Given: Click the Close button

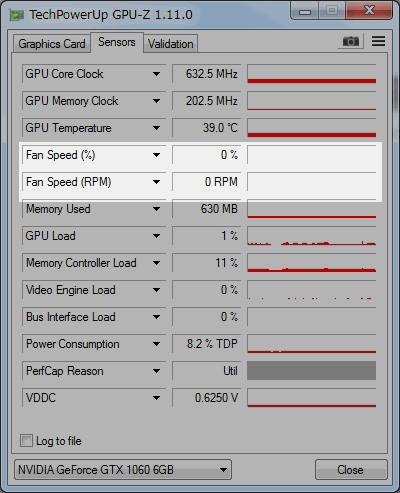Looking at the screenshot, I should point(351,470).
